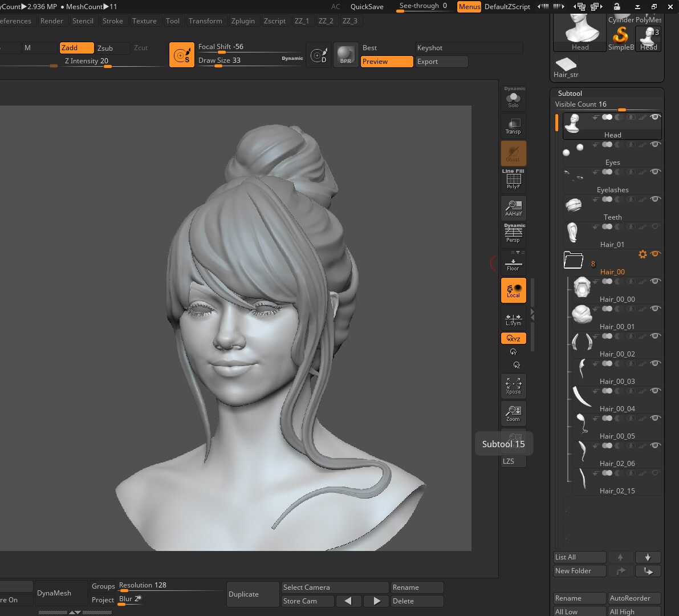Activate Dynamic Perspective
The width and height of the screenshot is (679, 616).
(513, 233)
